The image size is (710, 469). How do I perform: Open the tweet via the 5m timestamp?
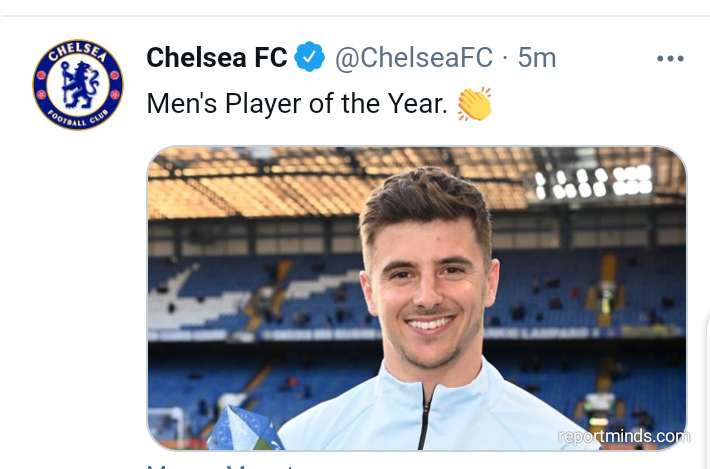coord(536,58)
